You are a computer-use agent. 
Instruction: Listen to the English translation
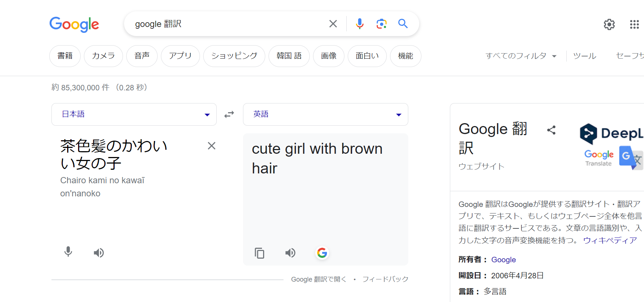coord(290,252)
